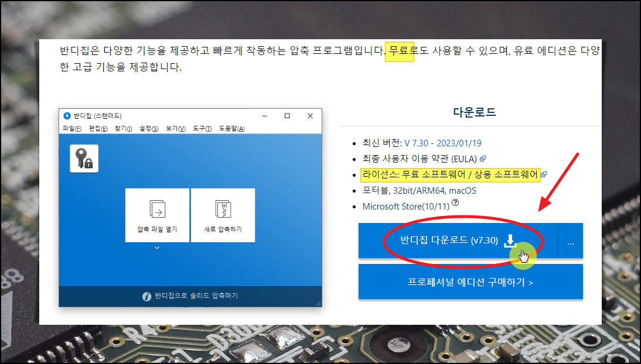Open the 편집(E) menu in the Bandizip window
Image resolution: width=641 pixels, height=364 pixels.
pos(98,129)
